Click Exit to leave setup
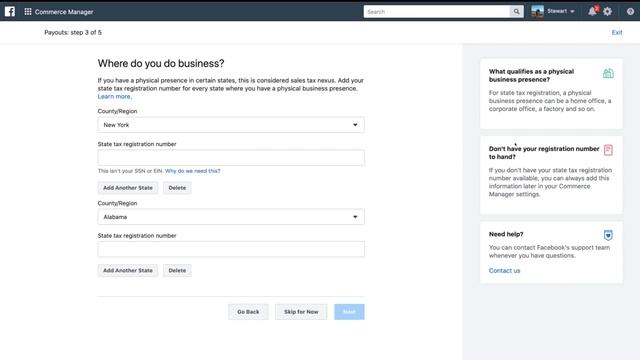640x360 pixels. 617,32
